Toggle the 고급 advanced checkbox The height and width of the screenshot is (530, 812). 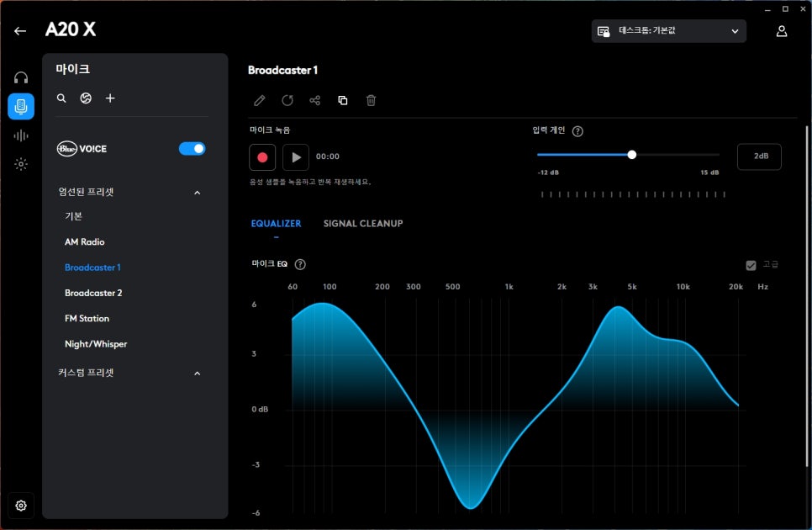751,265
